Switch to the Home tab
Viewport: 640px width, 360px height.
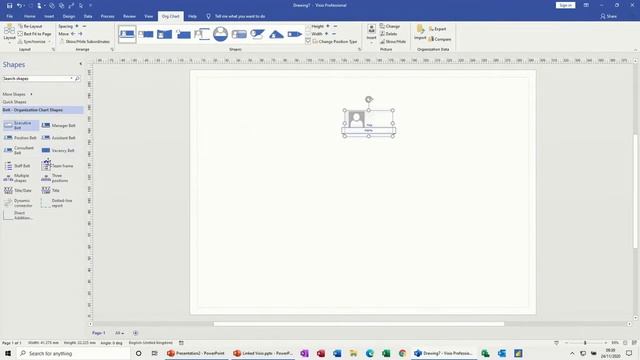[29, 16]
